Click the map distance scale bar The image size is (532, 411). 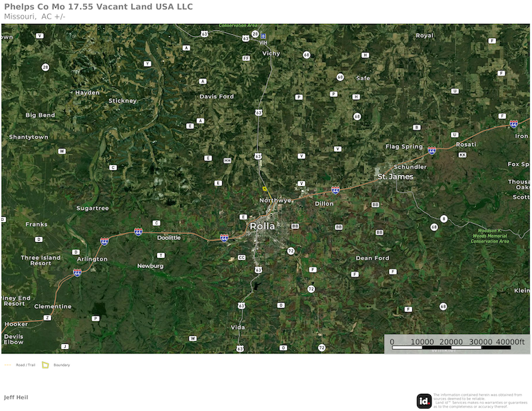(x=452, y=347)
